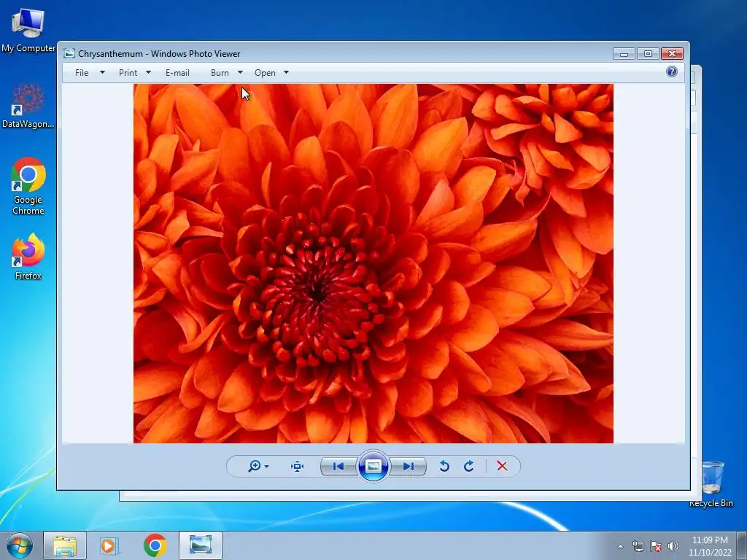Open the File menu

coord(82,73)
